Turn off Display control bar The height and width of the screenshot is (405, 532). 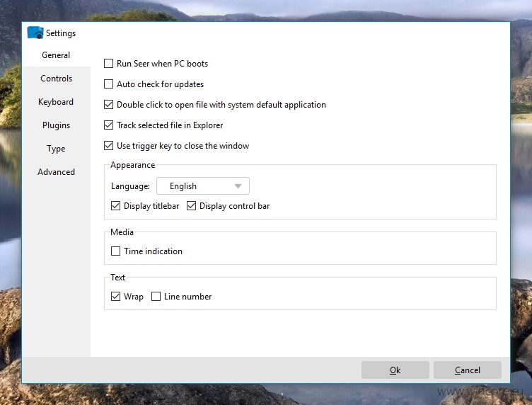click(192, 206)
